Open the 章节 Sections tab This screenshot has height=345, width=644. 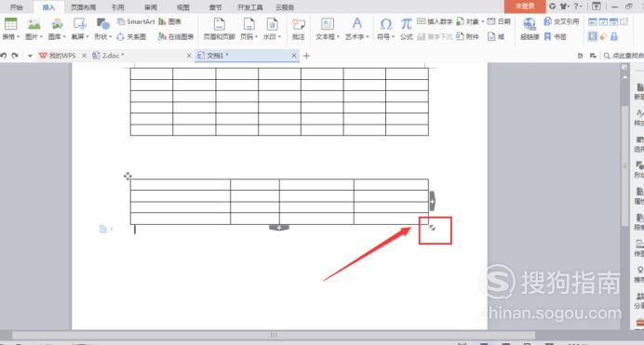point(216,7)
